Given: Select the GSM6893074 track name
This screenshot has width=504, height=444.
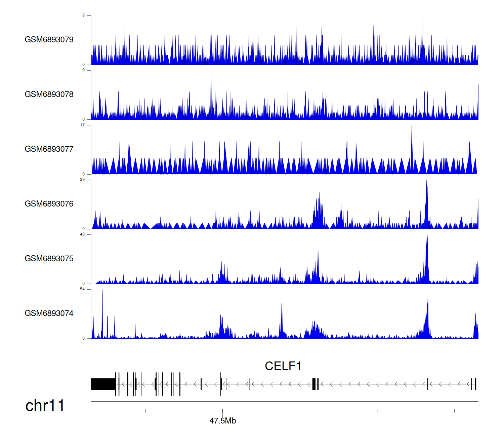Looking at the screenshot, I should pos(49,313).
